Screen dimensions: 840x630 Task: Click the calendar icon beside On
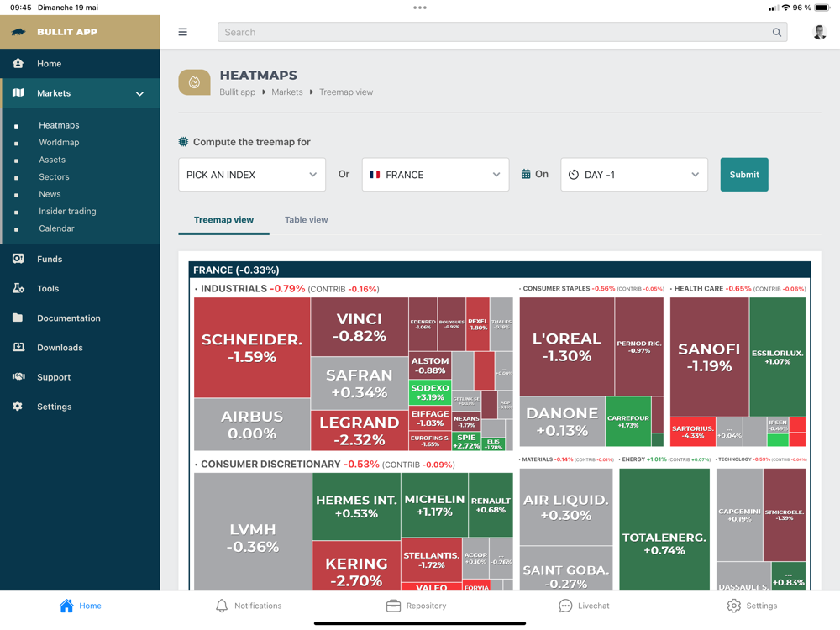point(526,174)
